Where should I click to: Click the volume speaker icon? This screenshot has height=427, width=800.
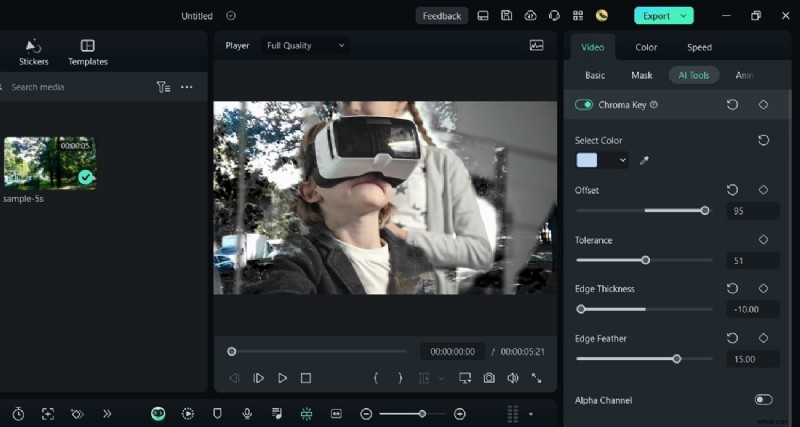(x=512, y=378)
